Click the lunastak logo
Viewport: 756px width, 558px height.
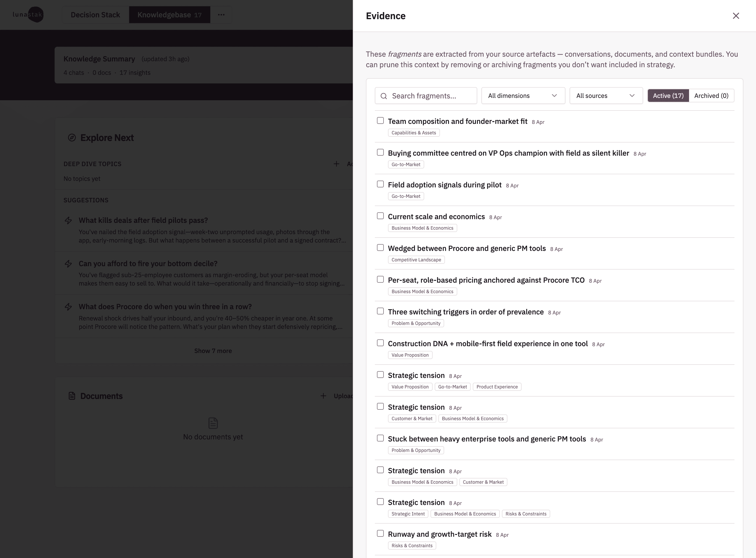28,14
